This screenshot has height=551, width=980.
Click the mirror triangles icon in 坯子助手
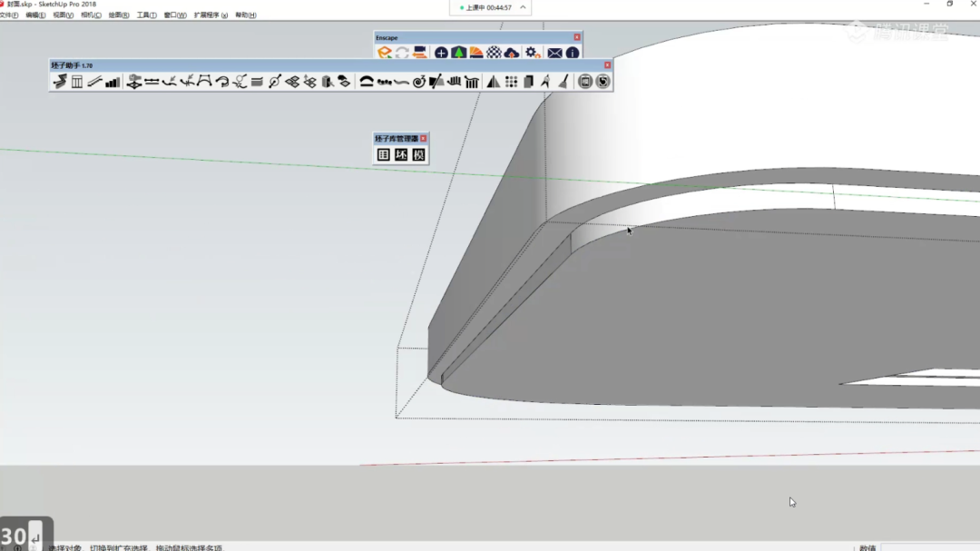click(493, 82)
